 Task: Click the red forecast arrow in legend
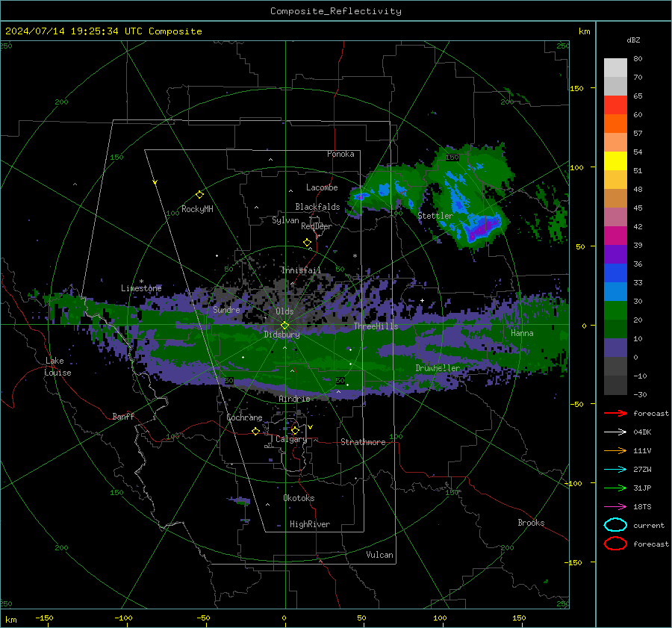615,413
